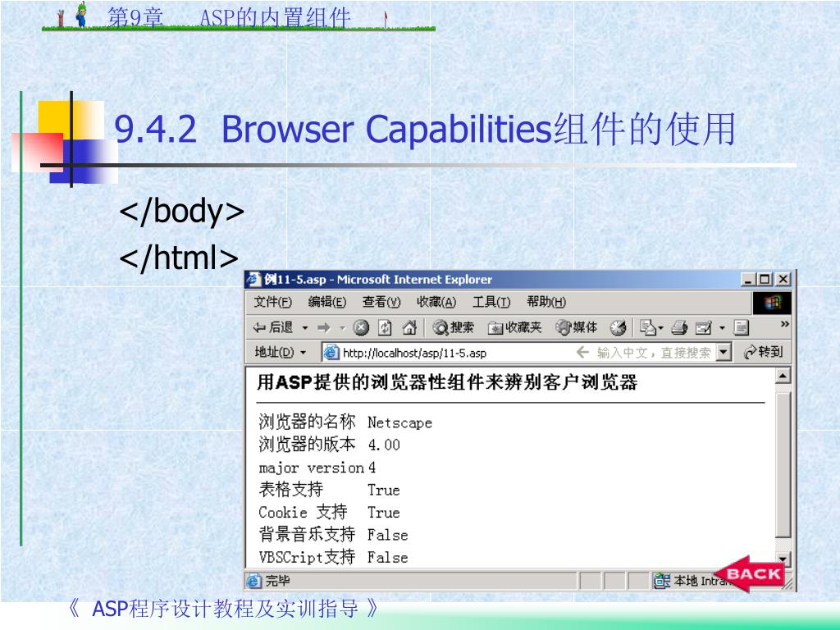Click the 浏览器的名称 label
840x630 pixels.
click(307, 422)
